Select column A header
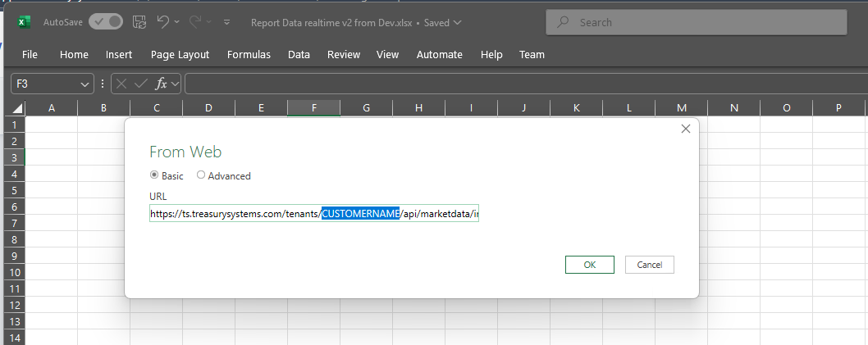Image resolution: width=868 pixels, height=345 pixels. coord(52,108)
